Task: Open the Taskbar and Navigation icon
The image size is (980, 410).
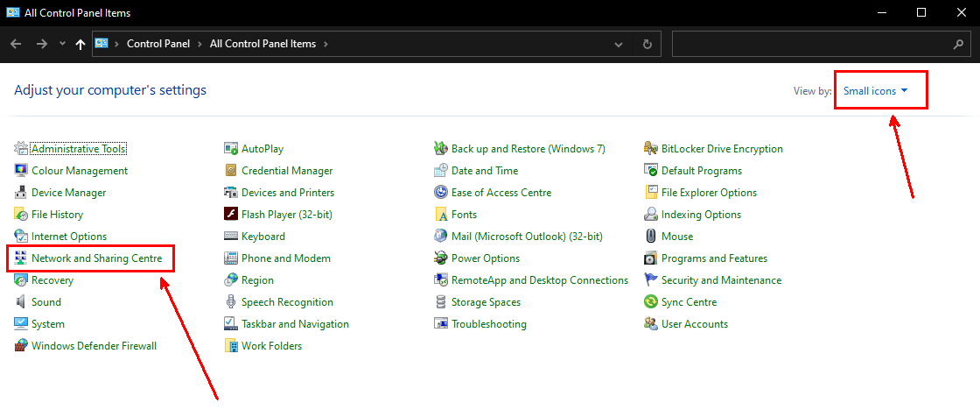Action: (231, 324)
